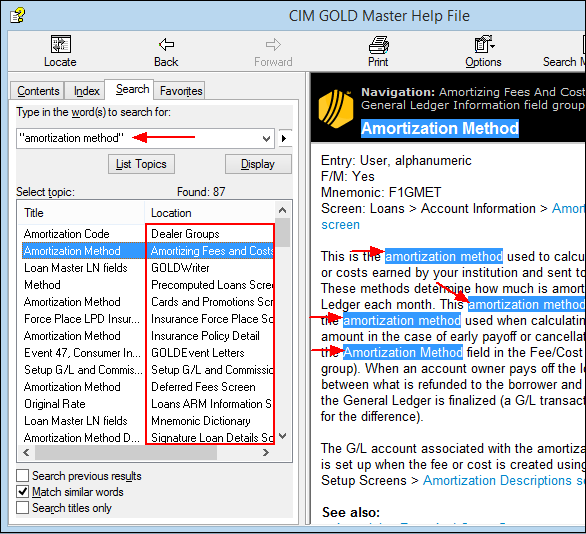
Task: Select the Amortization Method D... row
Action: 148,438
